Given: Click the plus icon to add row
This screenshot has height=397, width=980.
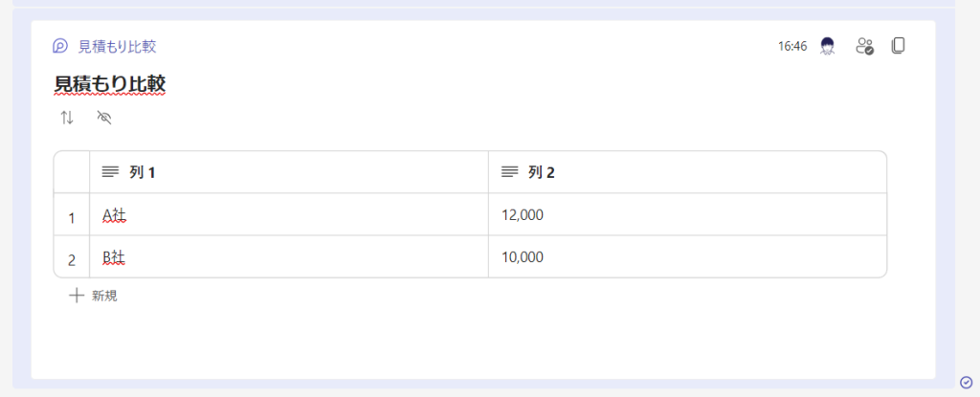Looking at the screenshot, I should (x=77, y=296).
